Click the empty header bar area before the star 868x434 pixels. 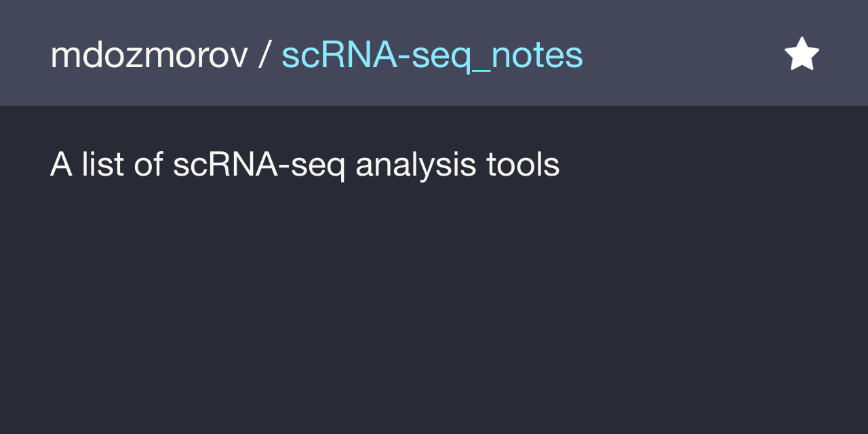(678, 54)
